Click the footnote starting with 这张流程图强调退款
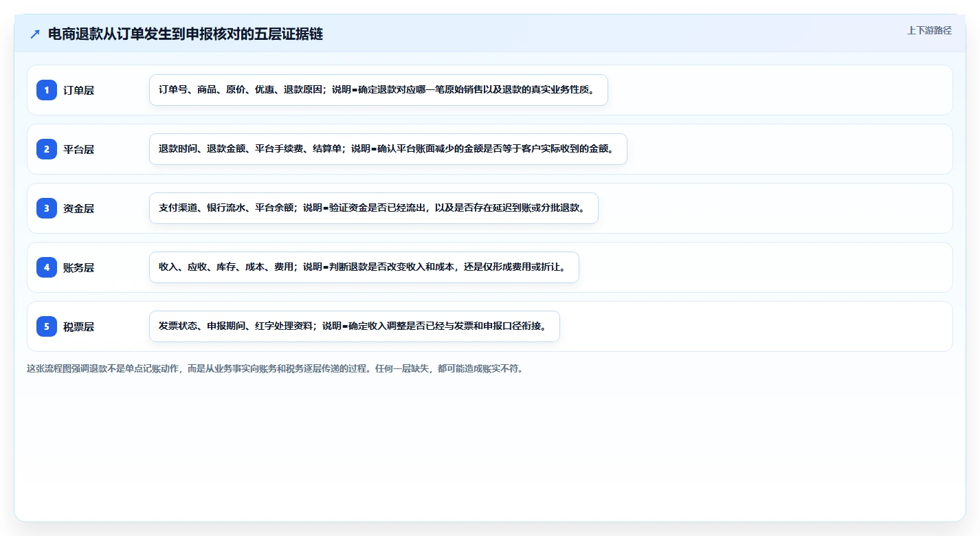Image resolution: width=980 pixels, height=536 pixels. click(x=275, y=368)
